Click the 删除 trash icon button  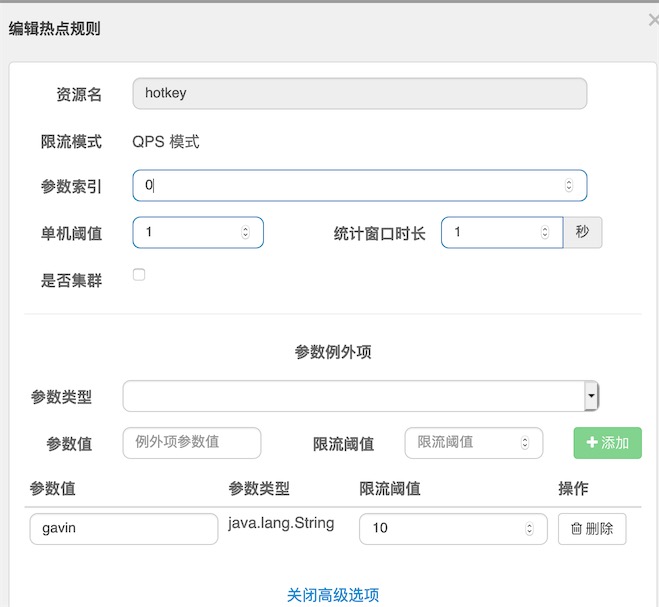click(592, 528)
